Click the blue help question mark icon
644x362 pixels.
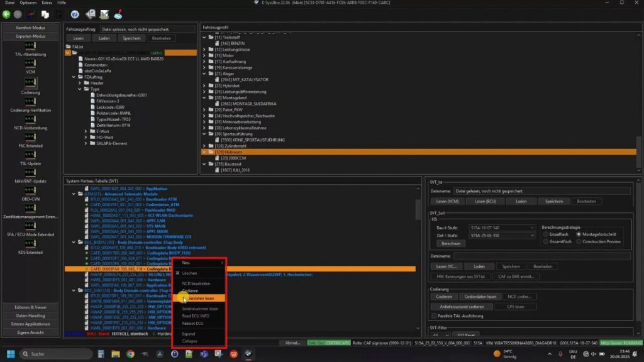75,14
